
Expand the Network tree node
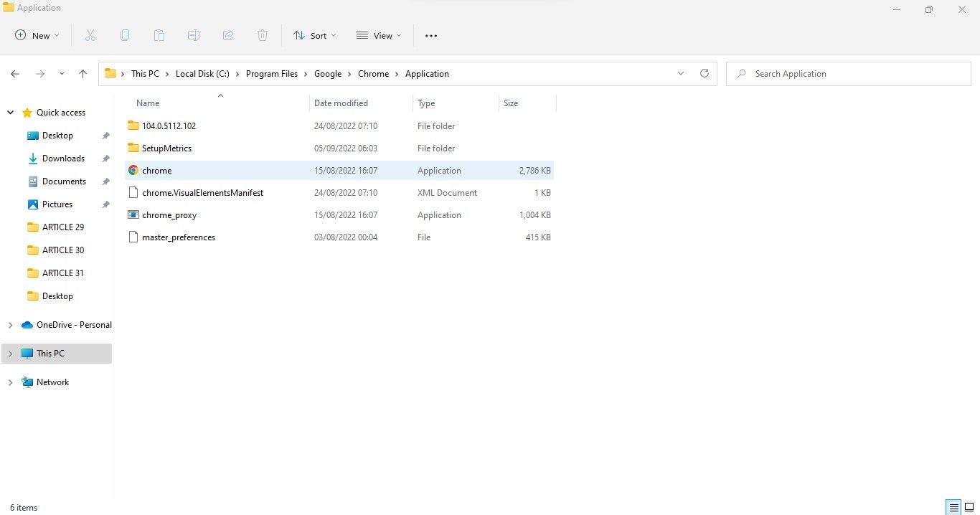[x=10, y=382]
